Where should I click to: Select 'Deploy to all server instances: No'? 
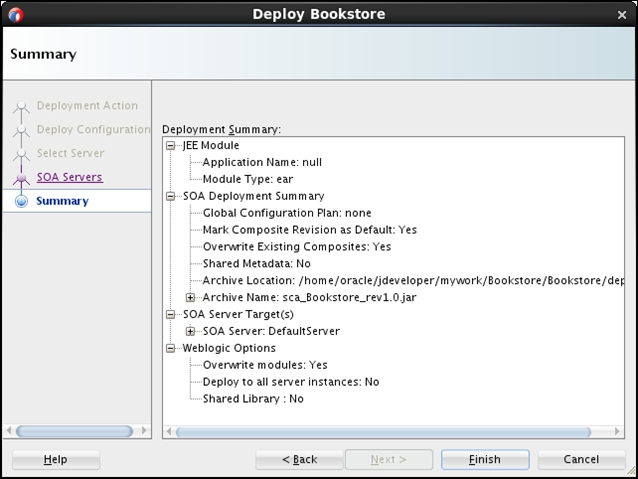pos(291,382)
